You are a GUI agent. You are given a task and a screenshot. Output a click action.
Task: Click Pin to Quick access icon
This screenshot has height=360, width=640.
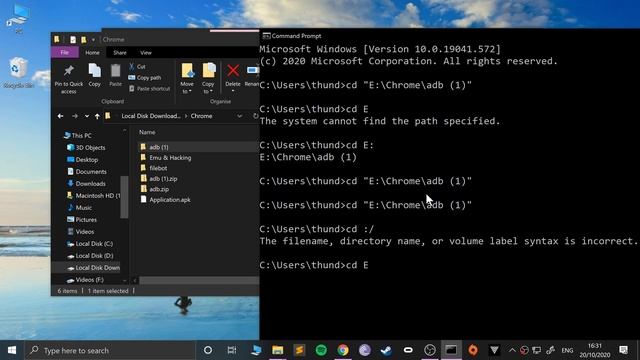tap(69, 71)
